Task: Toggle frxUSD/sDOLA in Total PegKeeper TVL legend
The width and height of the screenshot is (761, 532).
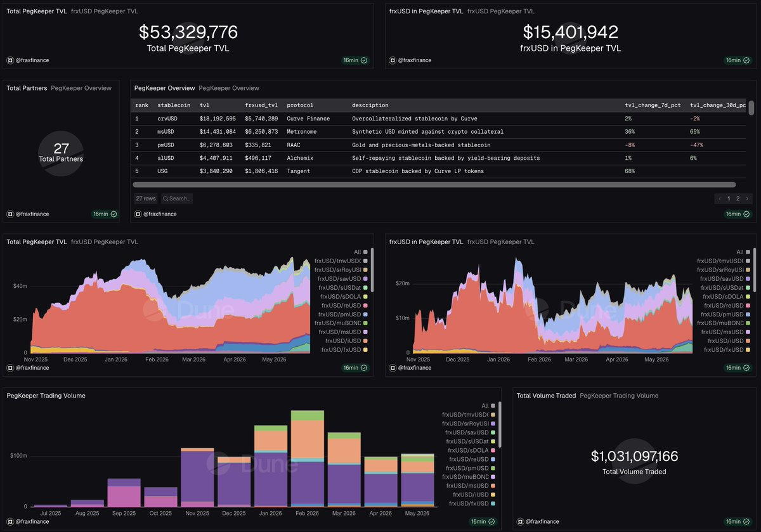Action: pyautogui.click(x=344, y=296)
